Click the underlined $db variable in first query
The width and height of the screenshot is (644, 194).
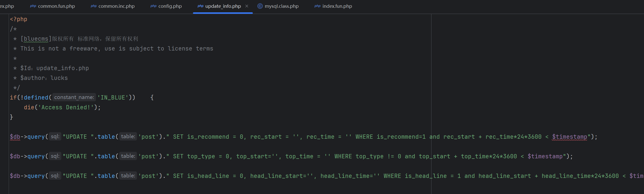click(x=15, y=137)
